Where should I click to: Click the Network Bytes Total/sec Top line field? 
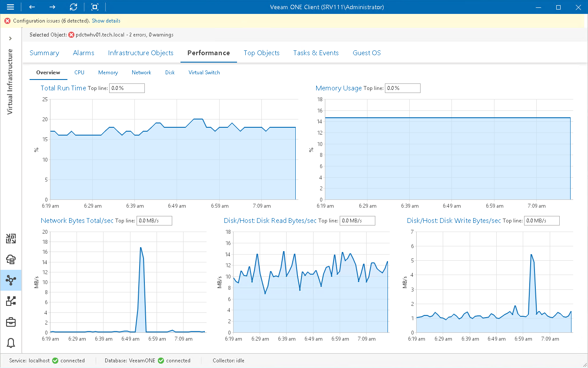(x=154, y=221)
